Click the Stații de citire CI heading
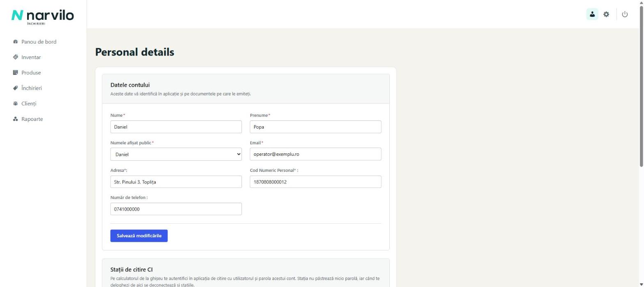The image size is (644, 287). pyautogui.click(x=131, y=270)
